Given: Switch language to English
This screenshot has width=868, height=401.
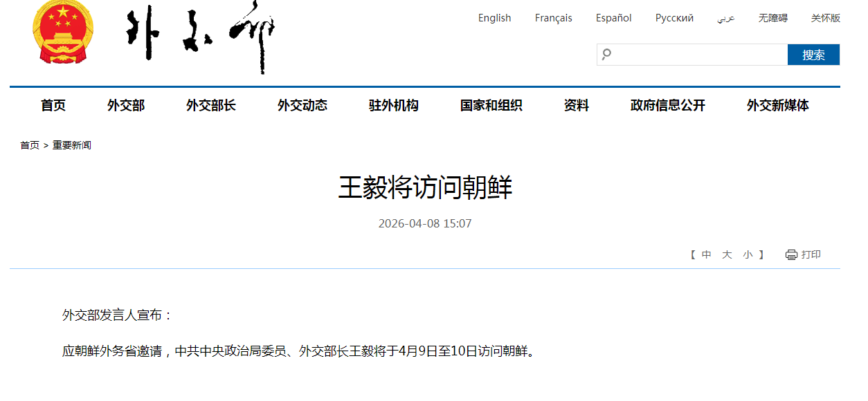Looking at the screenshot, I should tap(494, 18).
